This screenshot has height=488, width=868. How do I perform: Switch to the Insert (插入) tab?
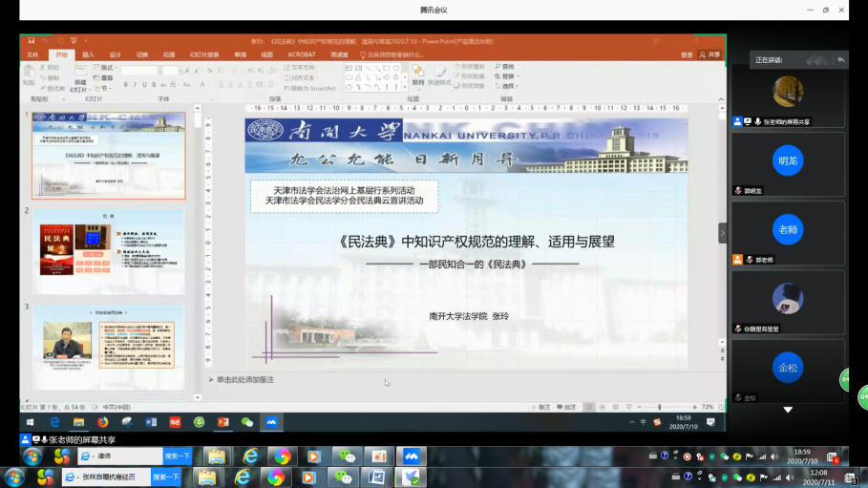88,54
